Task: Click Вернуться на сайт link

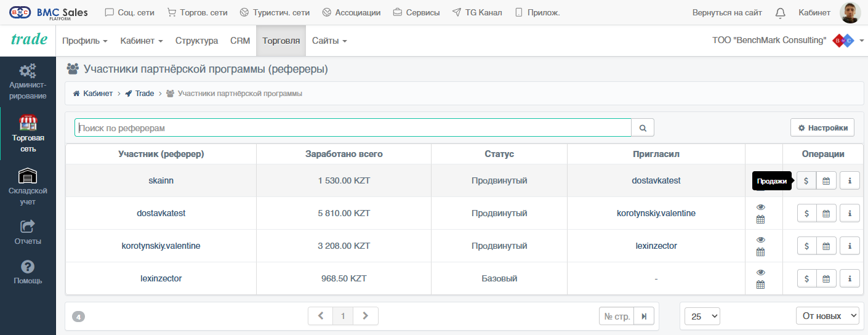Action: [x=727, y=12]
